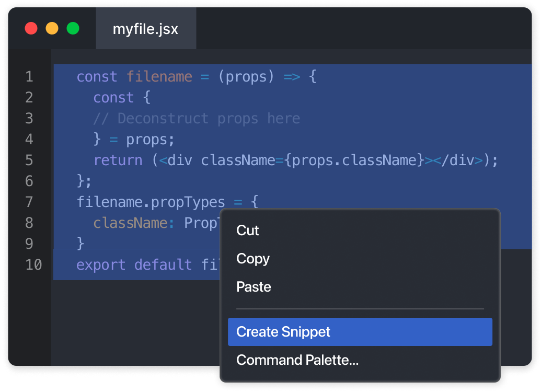Choose Paste in the context menu
The width and height of the screenshot is (541, 392).
tap(254, 286)
